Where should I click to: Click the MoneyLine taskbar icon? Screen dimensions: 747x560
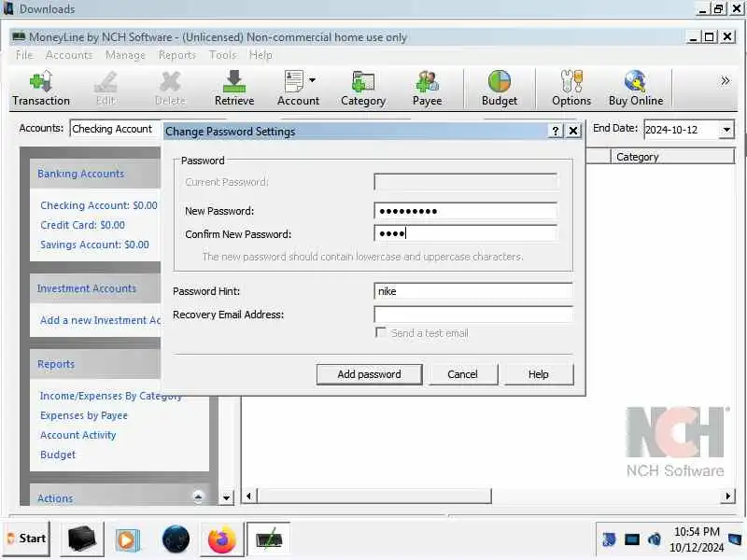tap(269, 539)
